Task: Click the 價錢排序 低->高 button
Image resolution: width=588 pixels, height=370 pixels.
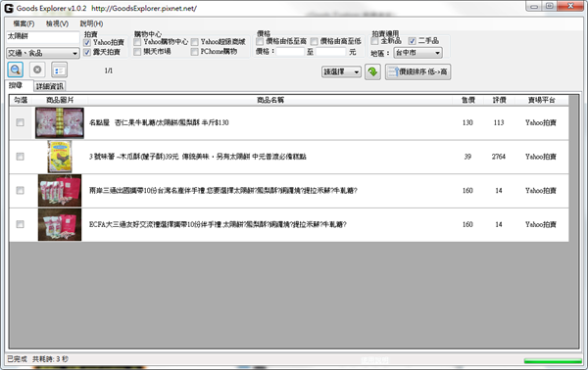Action: click(417, 71)
